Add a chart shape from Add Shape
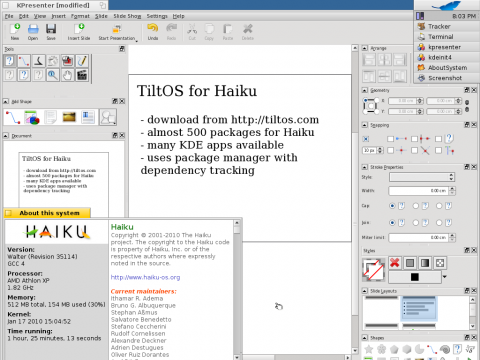Viewport: 480px width, 360px height. 32,117
